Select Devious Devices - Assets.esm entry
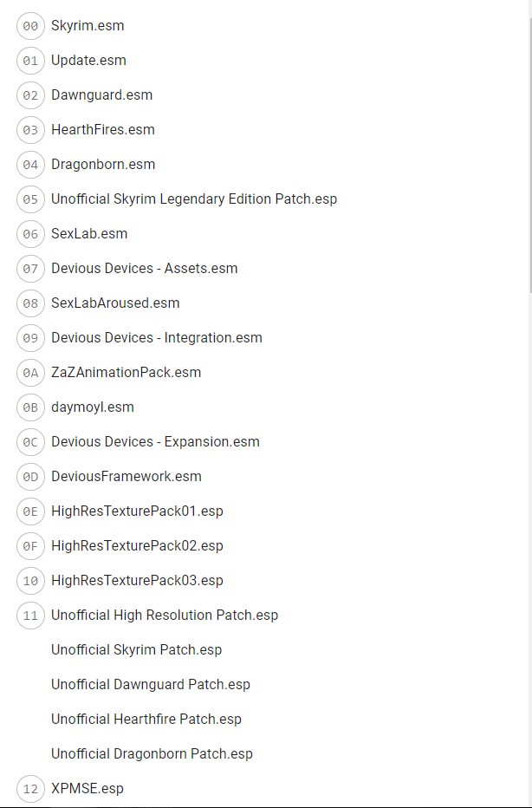The height and width of the screenshot is (808, 532). coord(144,269)
